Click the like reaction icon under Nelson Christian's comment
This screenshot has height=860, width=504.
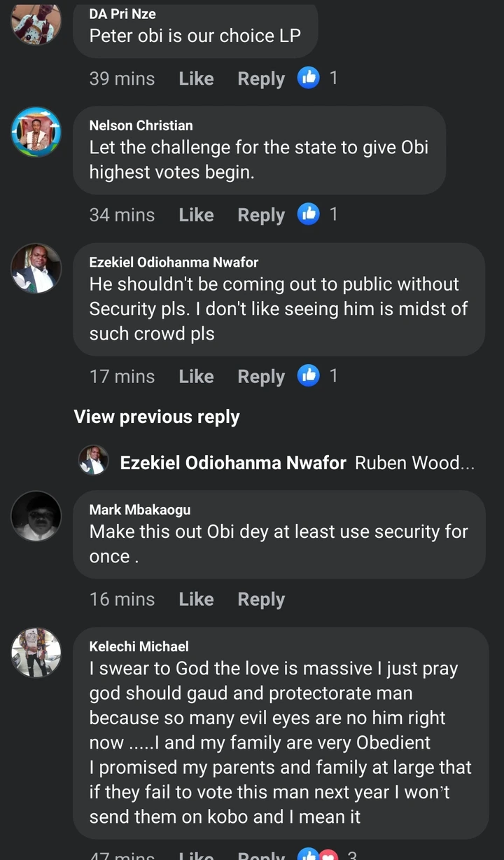[x=309, y=214]
